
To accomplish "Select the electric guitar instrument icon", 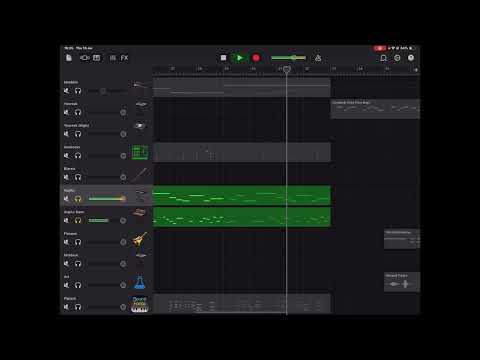I will click(x=140, y=239).
